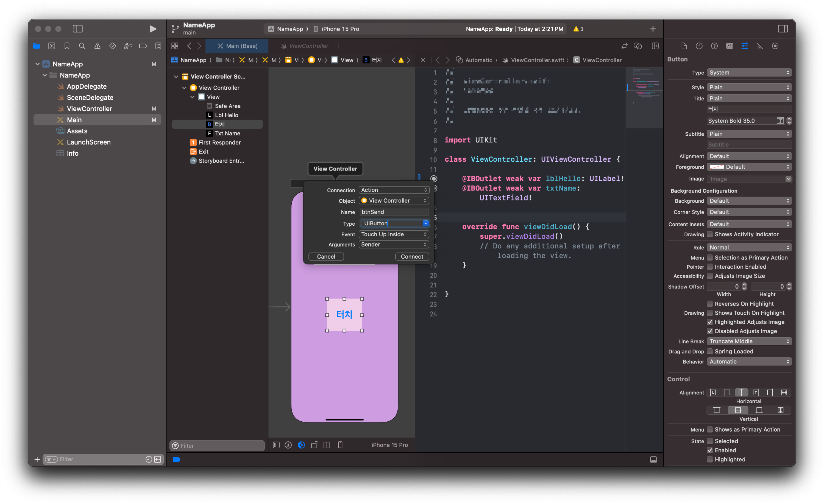
Task: Uncheck Highlighted Adjusts Image
Action: click(710, 322)
